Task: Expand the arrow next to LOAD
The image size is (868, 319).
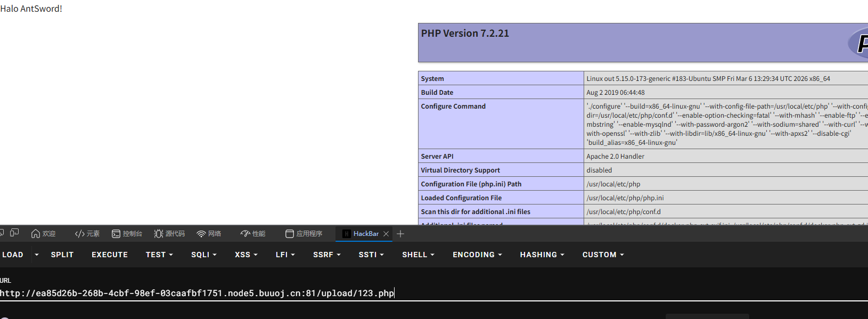Action: (x=37, y=255)
